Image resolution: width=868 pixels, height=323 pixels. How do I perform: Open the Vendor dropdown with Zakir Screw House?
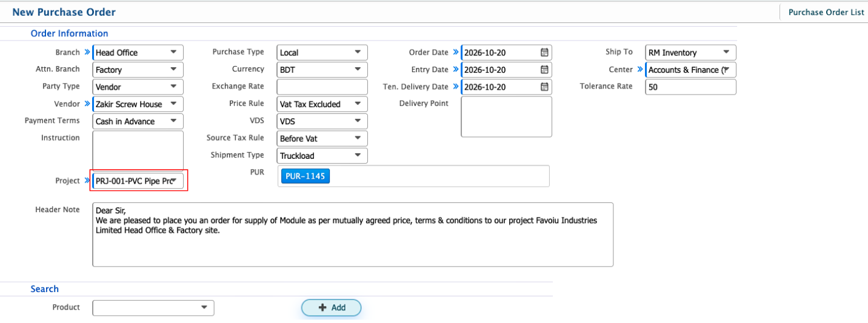[138, 104]
